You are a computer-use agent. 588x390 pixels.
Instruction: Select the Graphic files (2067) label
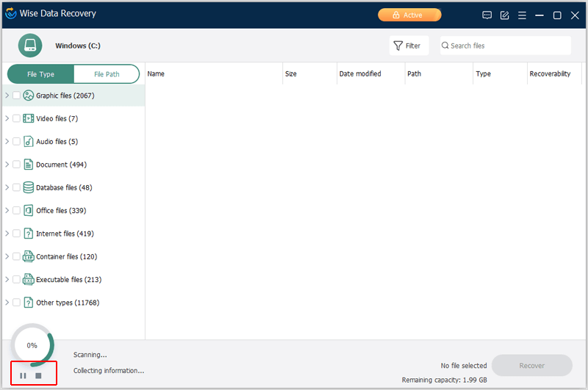[x=65, y=95]
